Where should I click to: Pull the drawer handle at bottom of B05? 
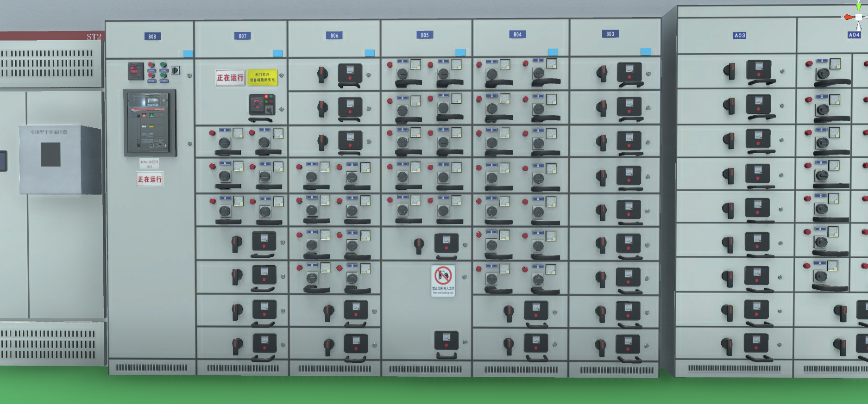(447, 355)
